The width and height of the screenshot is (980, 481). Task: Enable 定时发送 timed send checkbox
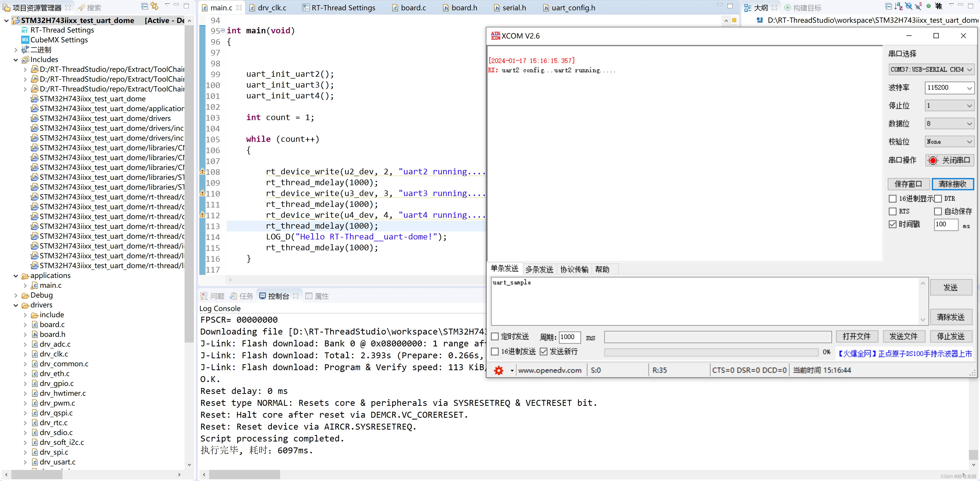[x=495, y=336]
